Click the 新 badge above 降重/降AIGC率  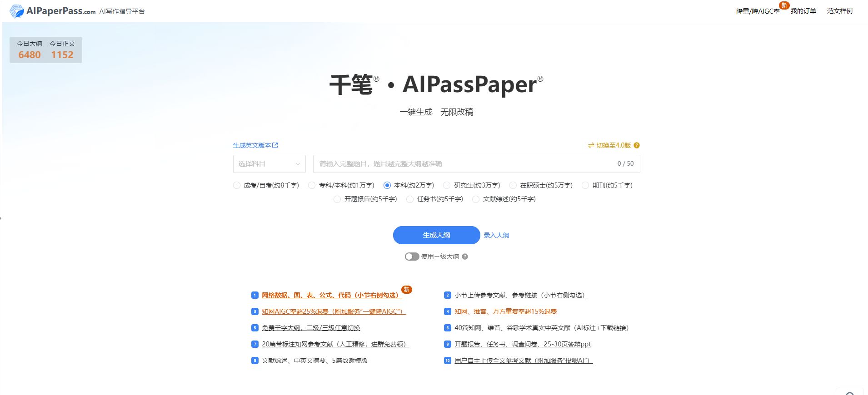point(784,5)
